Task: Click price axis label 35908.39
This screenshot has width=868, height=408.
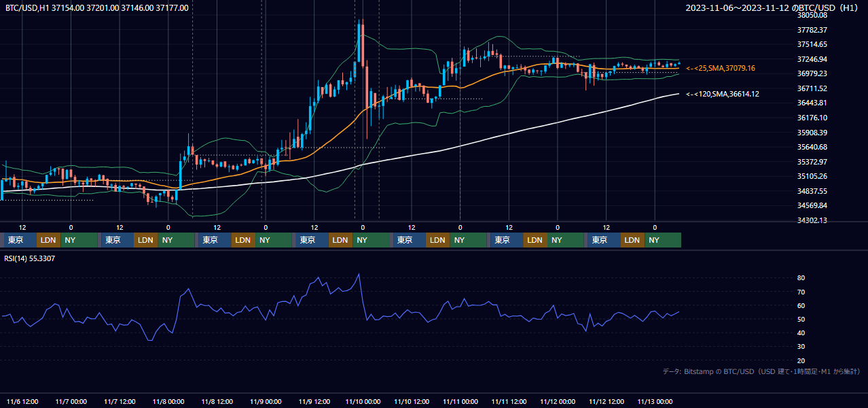Action: click(x=812, y=133)
